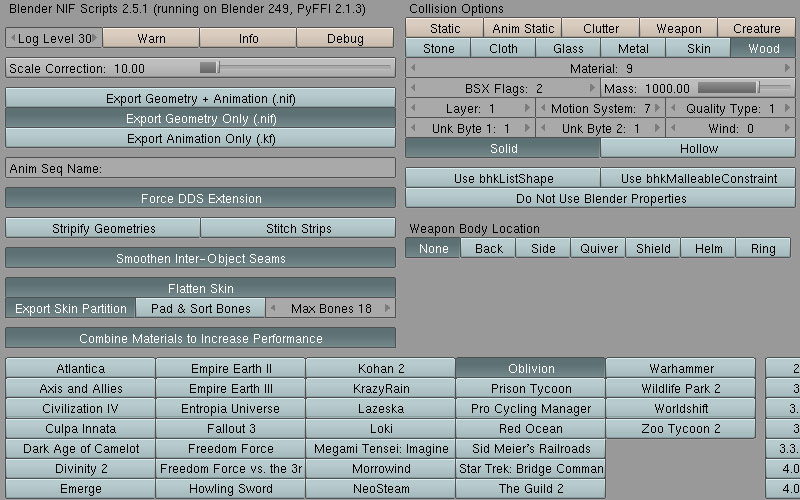
Task: Choose Civilization IV as target game
Action: (81, 409)
